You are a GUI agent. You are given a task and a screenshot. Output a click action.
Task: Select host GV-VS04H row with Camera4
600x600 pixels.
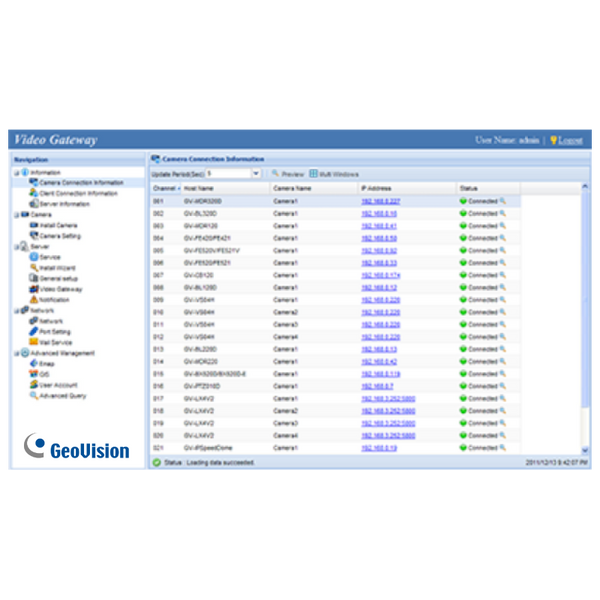199,337
